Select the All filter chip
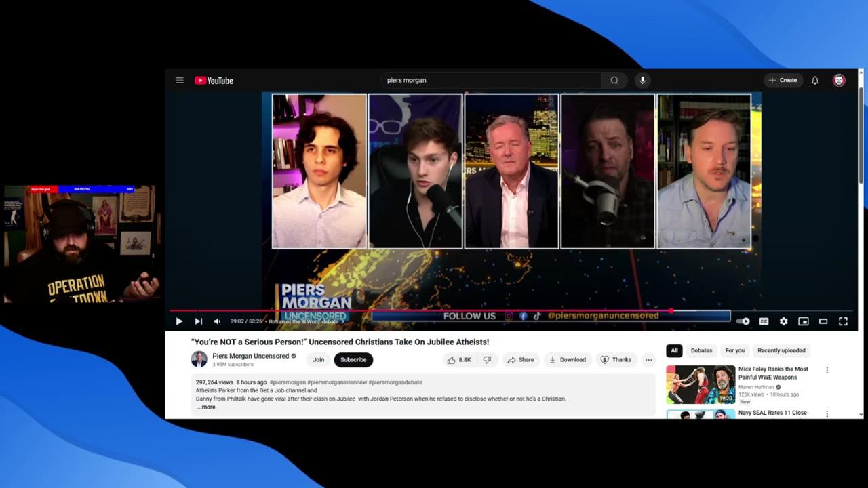The image size is (868, 488). click(674, 350)
